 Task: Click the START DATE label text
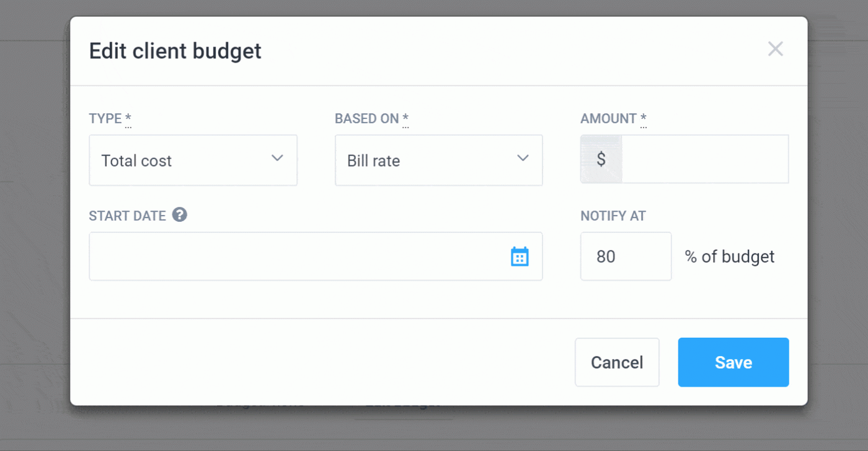(128, 216)
